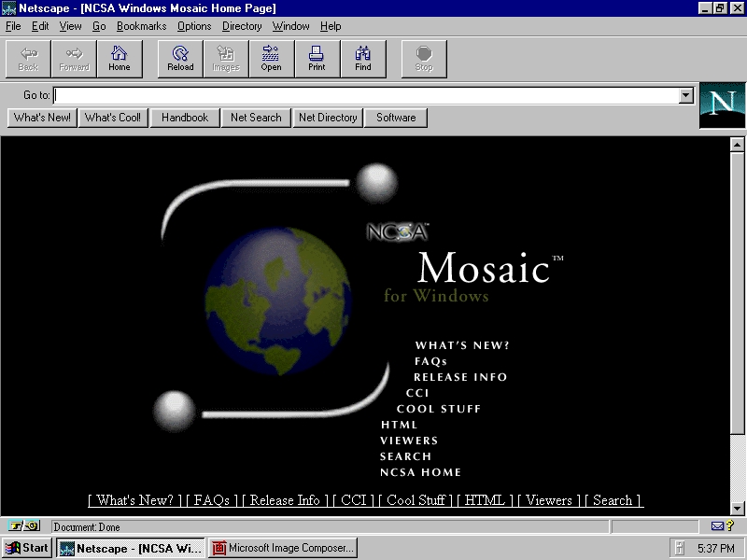This screenshot has height=560, width=747.
Task: Click the vertical scrollbar thumb
Action: click(737, 293)
